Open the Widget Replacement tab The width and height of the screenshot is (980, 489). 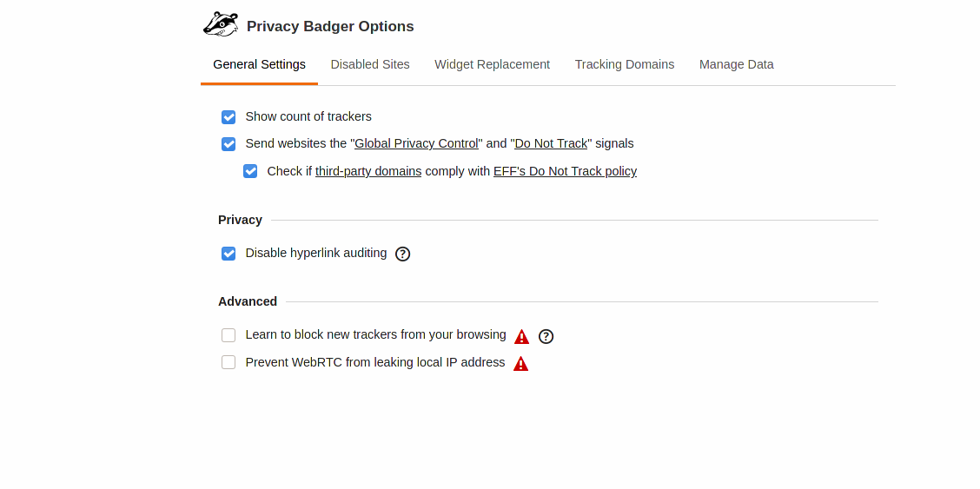point(492,64)
